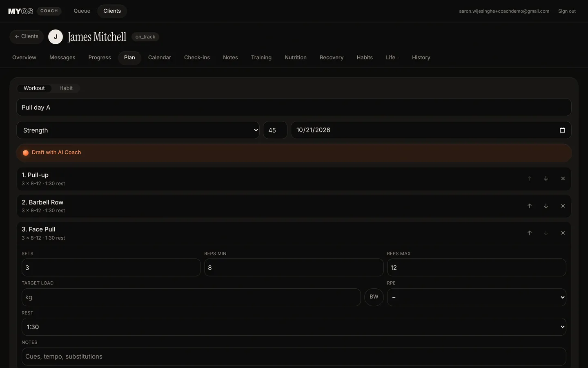Click the MYOS logo
588x368 pixels.
pyautogui.click(x=20, y=11)
